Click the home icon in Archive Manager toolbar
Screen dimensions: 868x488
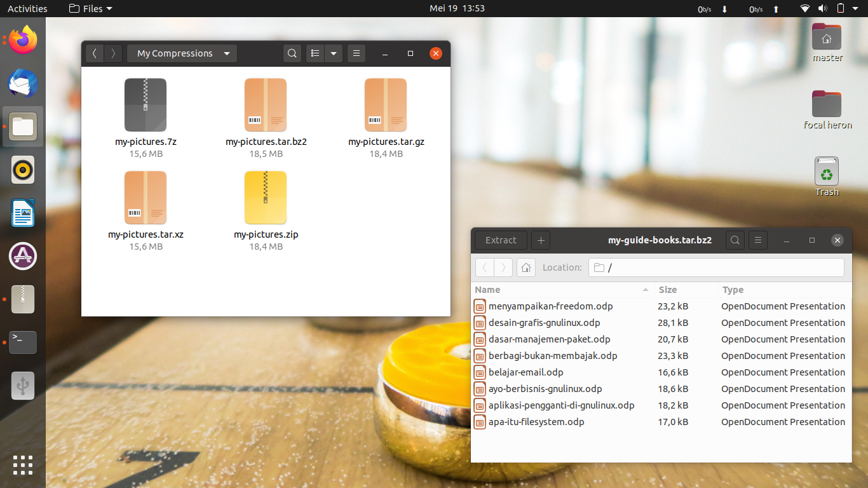click(526, 267)
